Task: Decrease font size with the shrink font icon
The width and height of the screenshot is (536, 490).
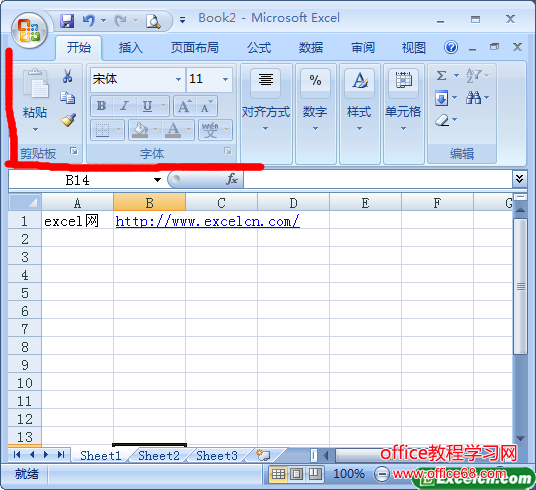Action: (x=206, y=106)
